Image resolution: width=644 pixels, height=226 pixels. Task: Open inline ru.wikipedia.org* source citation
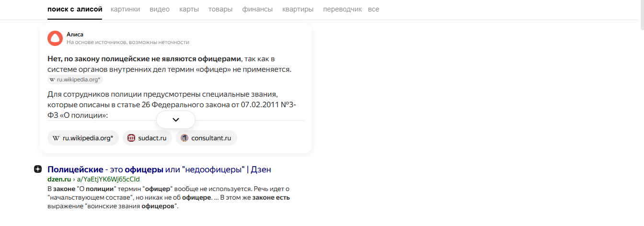pyautogui.click(x=75, y=79)
